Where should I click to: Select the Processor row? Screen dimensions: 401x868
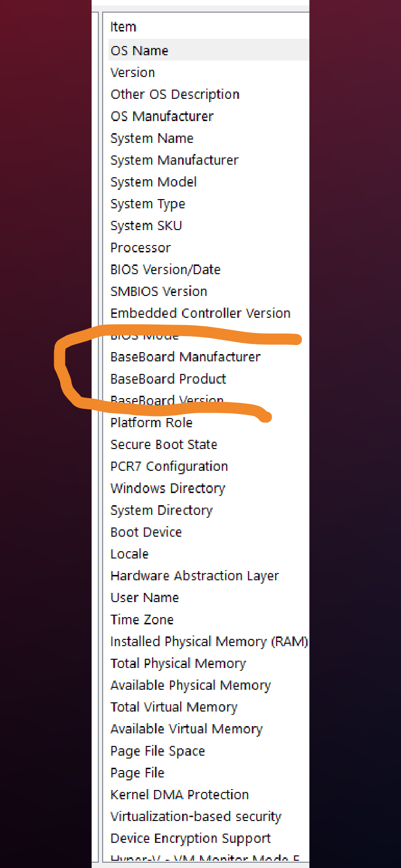140,248
